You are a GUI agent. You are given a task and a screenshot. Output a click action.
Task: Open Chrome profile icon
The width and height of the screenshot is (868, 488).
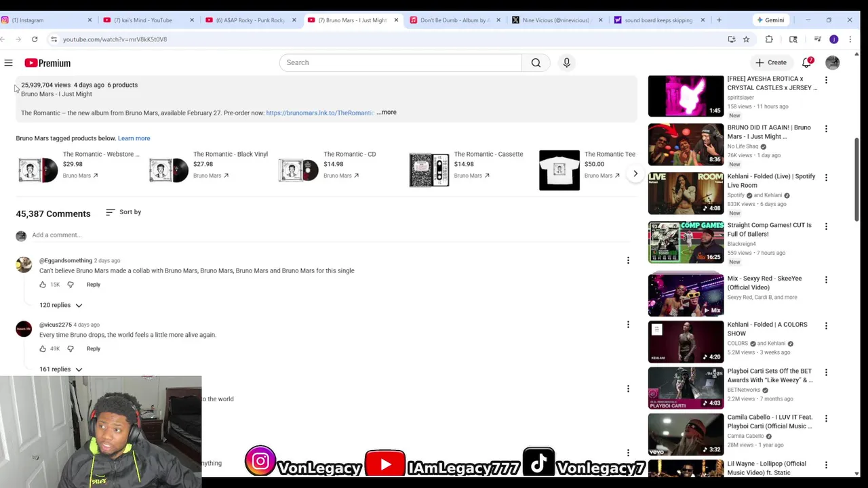[833, 39]
